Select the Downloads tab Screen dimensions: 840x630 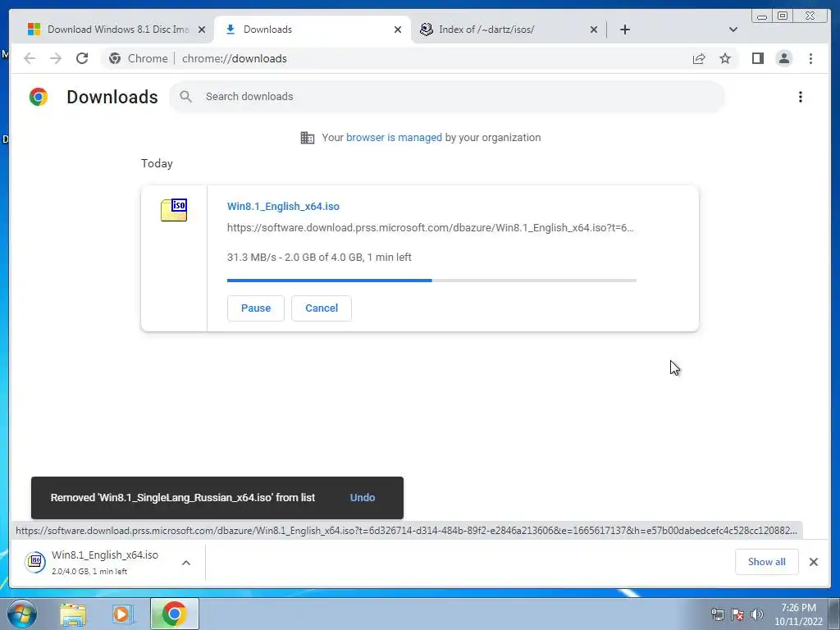pyautogui.click(x=313, y=30)
